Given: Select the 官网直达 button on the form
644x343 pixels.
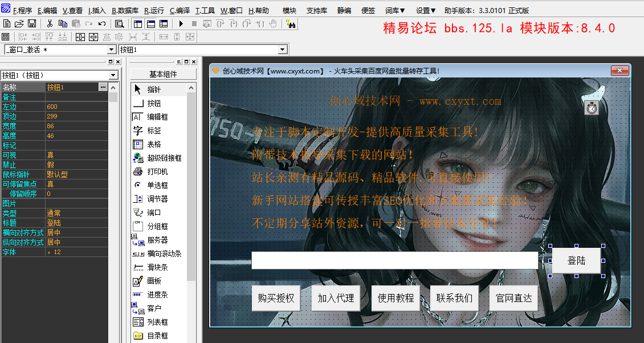Looking at the screenshot, I should point(514,298).
